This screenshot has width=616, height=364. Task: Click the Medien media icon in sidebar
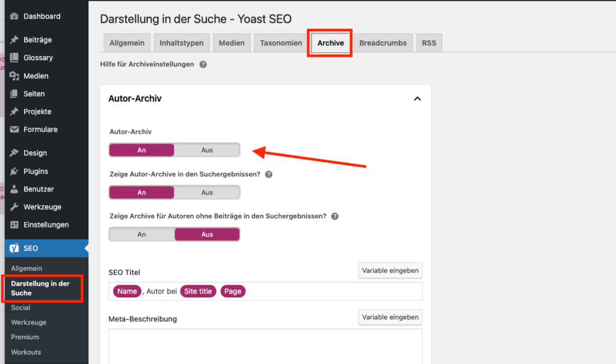[14, 76]
